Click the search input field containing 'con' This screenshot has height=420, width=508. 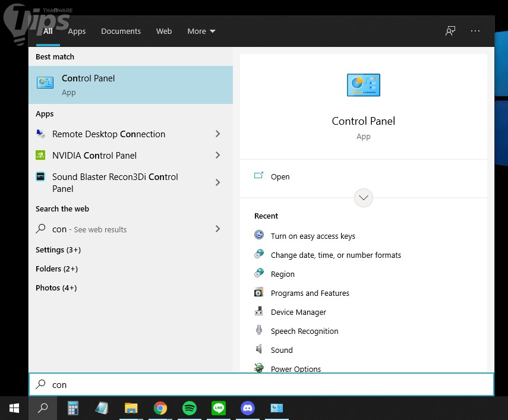tap(261, 384)
